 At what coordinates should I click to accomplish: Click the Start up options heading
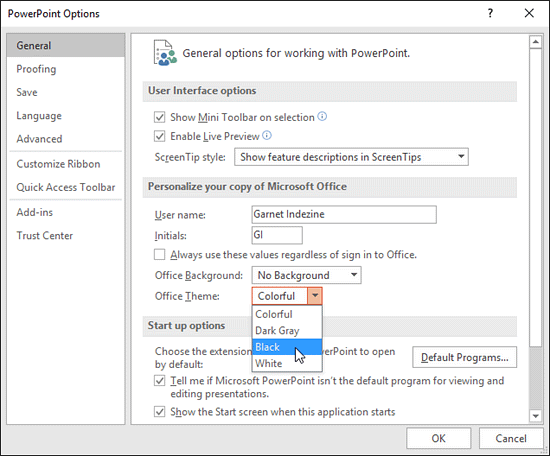click(x=186, y=326)
